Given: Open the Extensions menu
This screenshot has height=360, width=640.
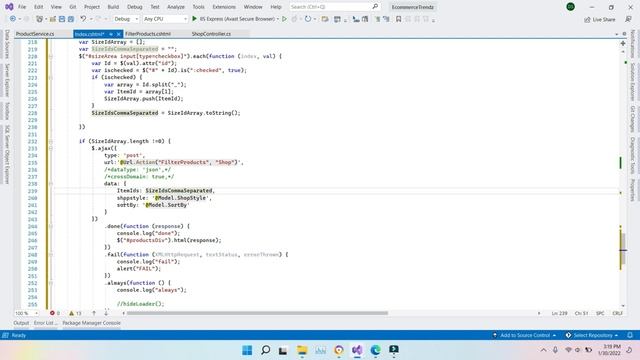Looking at the screenshot, I should 224,7.
